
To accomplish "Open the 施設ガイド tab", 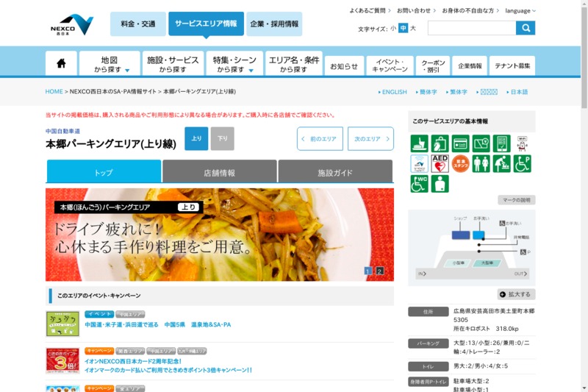I will [335, 173].
